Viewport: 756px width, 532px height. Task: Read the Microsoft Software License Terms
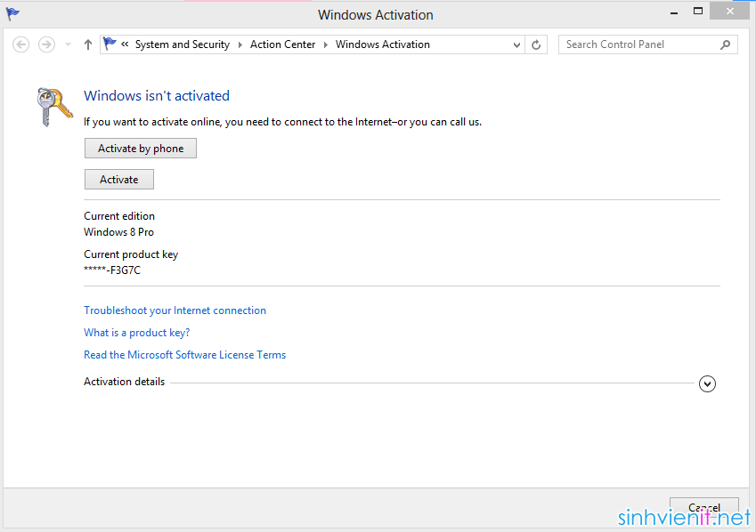tap(184, 355)
